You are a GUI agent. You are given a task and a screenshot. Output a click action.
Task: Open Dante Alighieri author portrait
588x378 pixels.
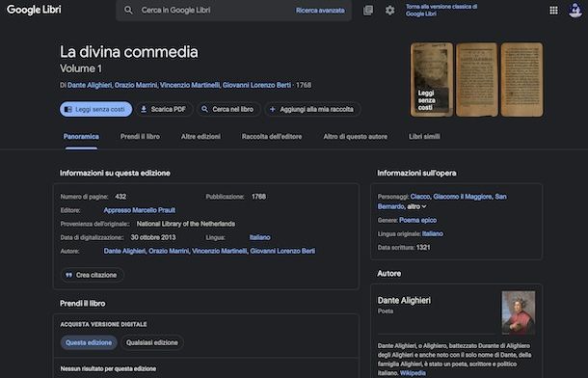pyautogui.click(x=519, y=312)
